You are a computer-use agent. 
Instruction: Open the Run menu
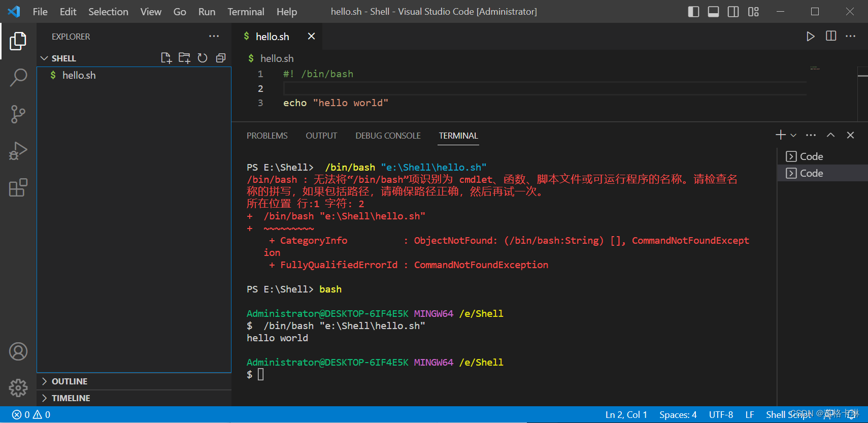coord(207,11)
